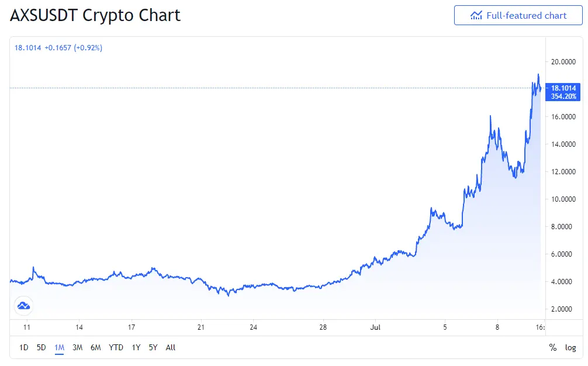Show the 5Y range
Screen dimensions: 588x366
coord(153,348)
